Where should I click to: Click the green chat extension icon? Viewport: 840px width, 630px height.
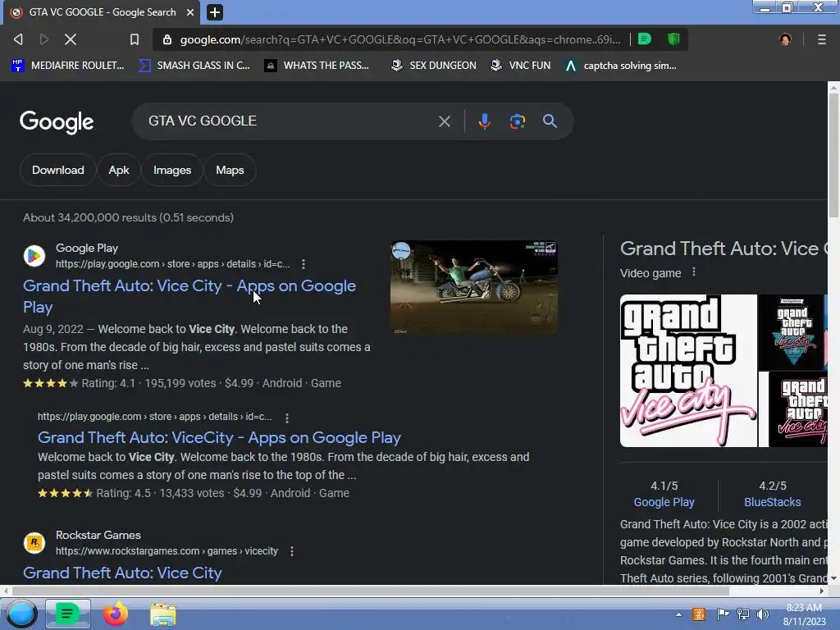[645, 39]
